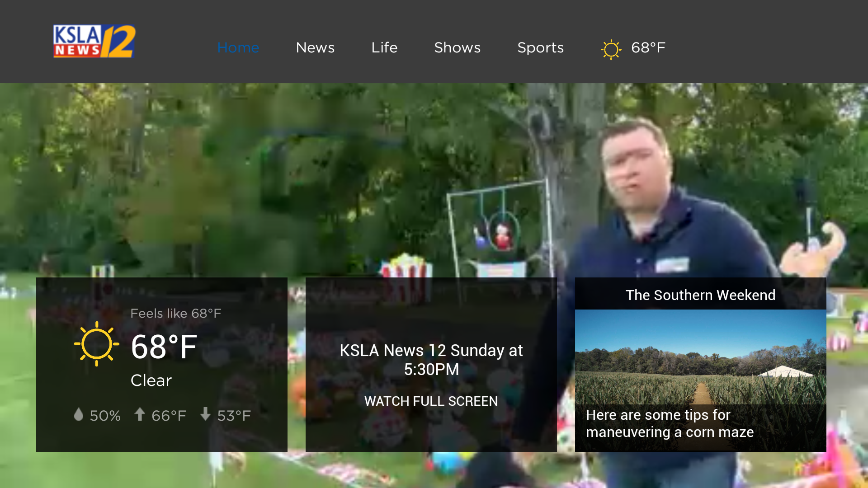Select the Life menu item

tap(384, 48)
